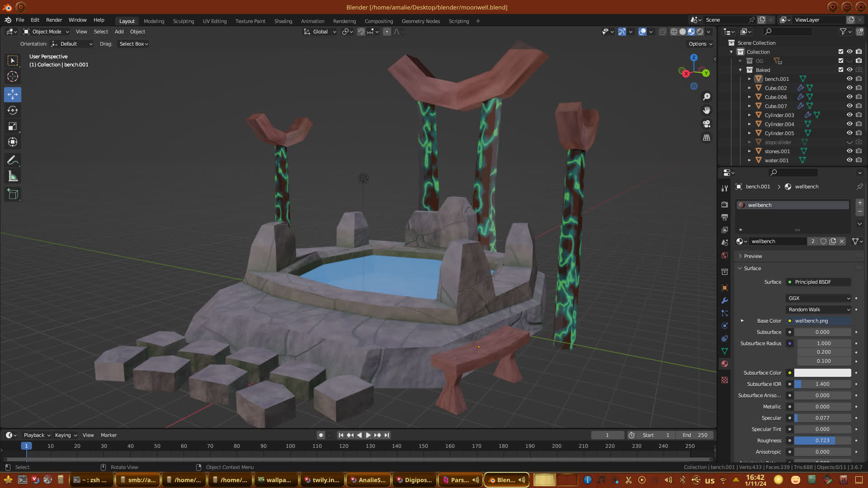Open Material properties tab icon
The width and height of the screenshot is (868, 488).
(725, 364)
